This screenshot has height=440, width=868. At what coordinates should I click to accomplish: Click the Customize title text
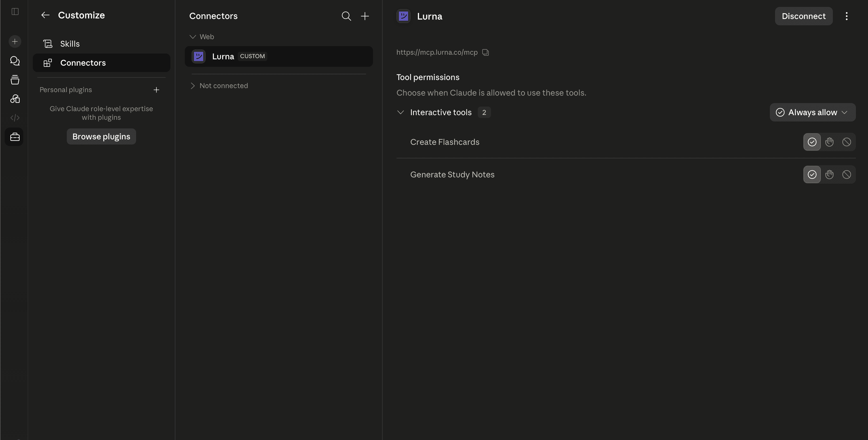pyautogui.click(x=81, y=15)
